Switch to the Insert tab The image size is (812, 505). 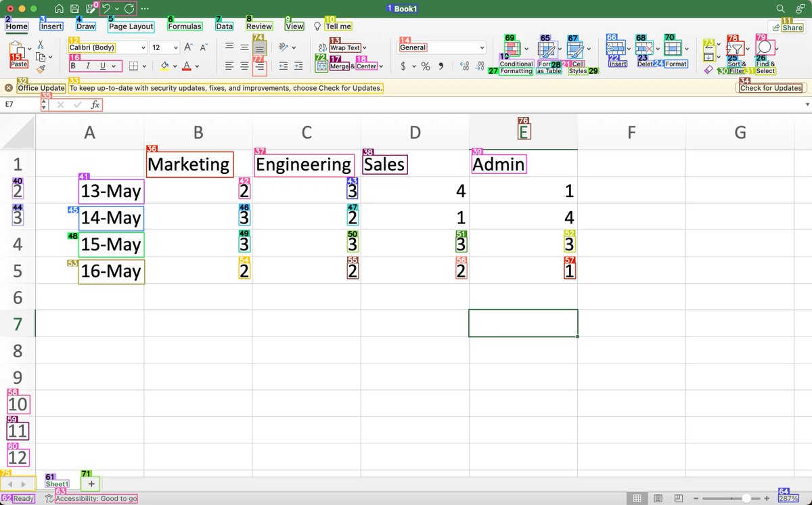tap(51, 26)
